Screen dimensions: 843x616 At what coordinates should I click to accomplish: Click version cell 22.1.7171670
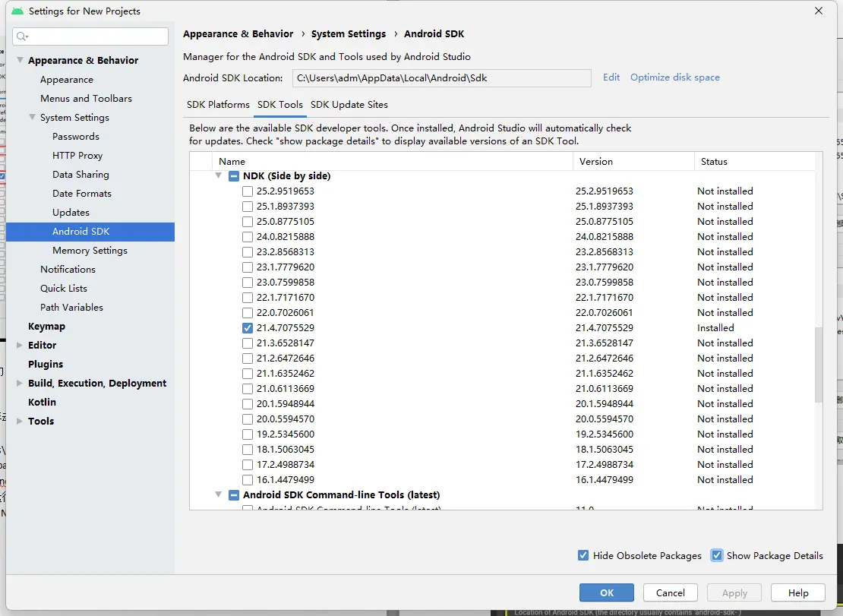[x=605, y=297]
